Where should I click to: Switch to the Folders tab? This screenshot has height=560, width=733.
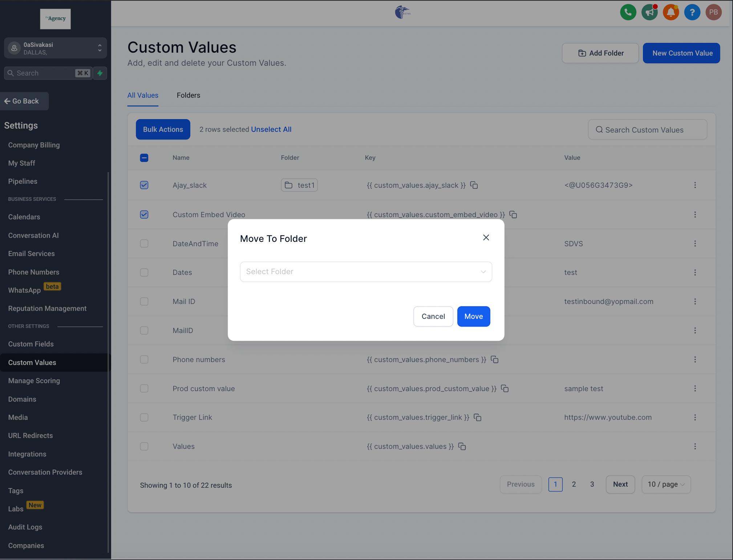(188, 95)
